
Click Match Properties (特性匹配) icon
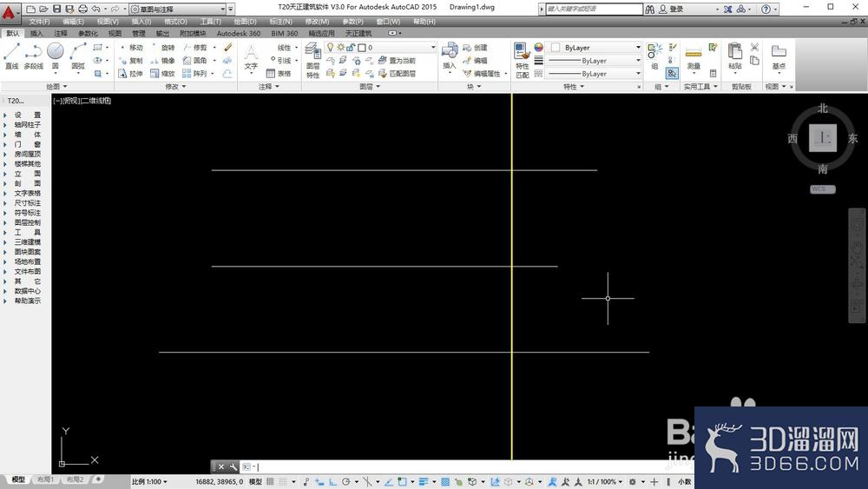[522, 60]
